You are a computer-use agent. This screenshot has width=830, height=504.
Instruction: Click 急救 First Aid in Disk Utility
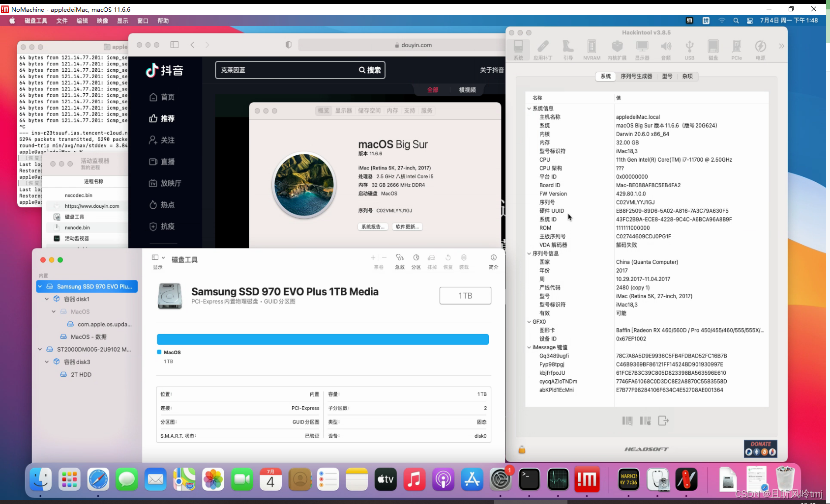click(400, 262)
